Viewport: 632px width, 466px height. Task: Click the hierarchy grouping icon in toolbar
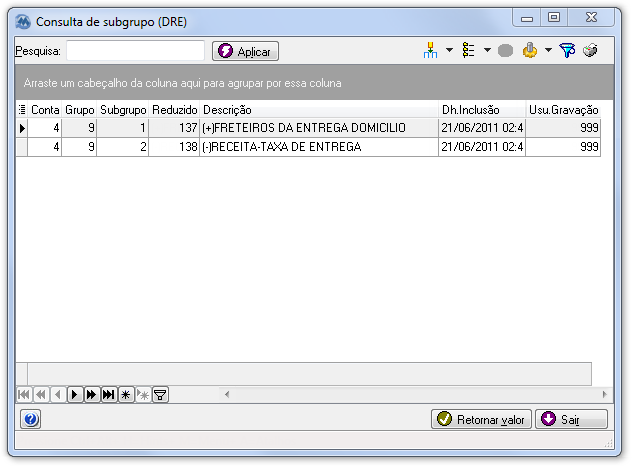click(x=430, y=51)
